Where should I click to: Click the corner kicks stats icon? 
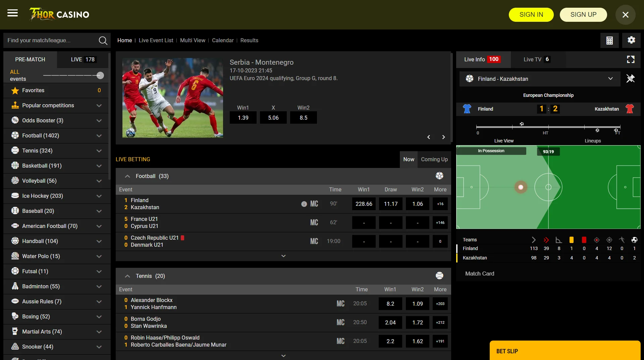click(x=558, y=240)
